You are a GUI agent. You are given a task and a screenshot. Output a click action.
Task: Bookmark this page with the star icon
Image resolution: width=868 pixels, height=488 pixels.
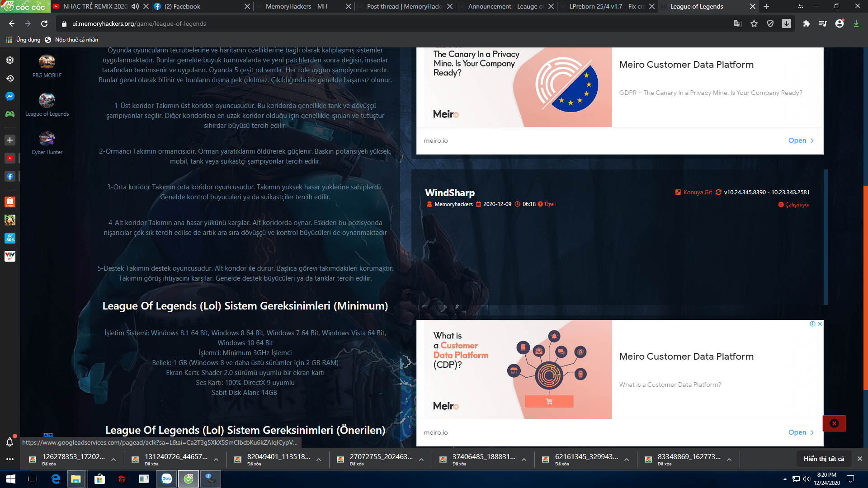coord(754,23)
